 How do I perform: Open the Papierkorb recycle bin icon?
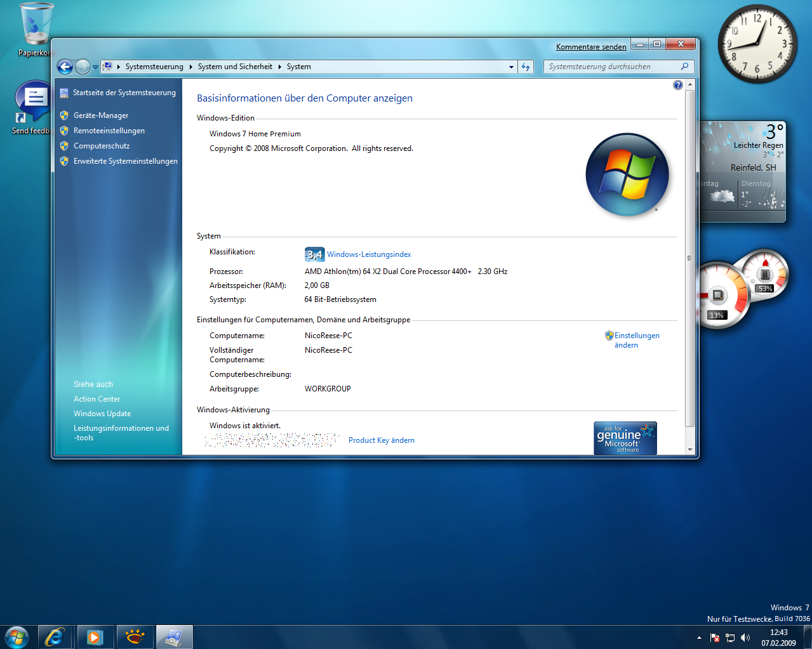click(36, 30)
